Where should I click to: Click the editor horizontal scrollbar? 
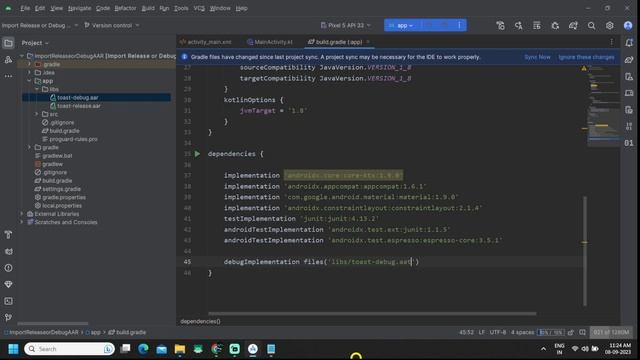coord(372,313)
